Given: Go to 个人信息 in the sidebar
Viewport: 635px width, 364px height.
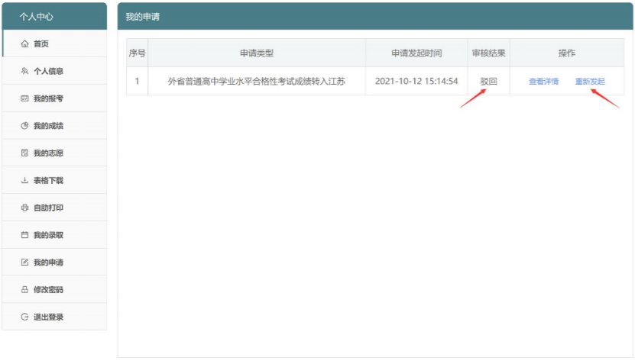Looking at the screenshot, I should click(55, 71).
